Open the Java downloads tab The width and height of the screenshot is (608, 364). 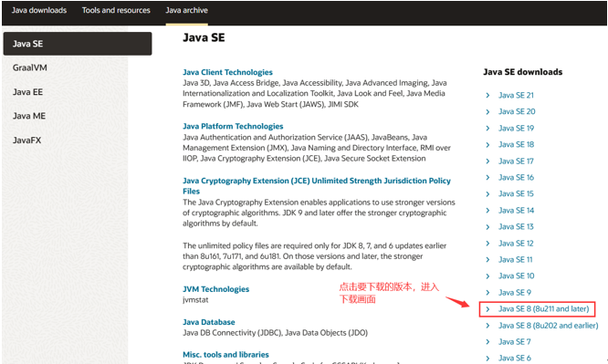38,10
